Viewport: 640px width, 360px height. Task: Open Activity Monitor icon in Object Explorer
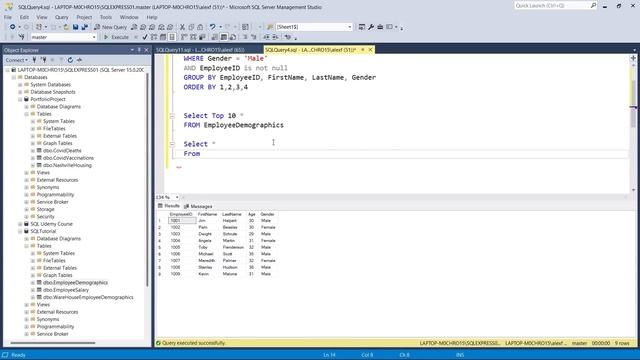[79, 60]
